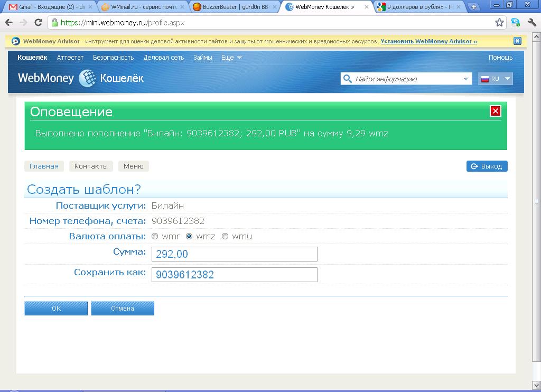Open the RU language dropdown

click(x=496, y=79)
